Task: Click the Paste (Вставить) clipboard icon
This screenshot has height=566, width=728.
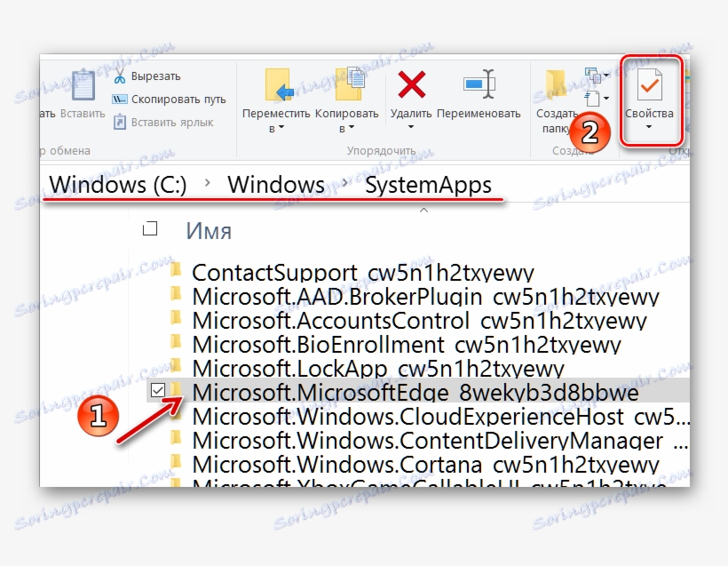Action: click(83, 85)
